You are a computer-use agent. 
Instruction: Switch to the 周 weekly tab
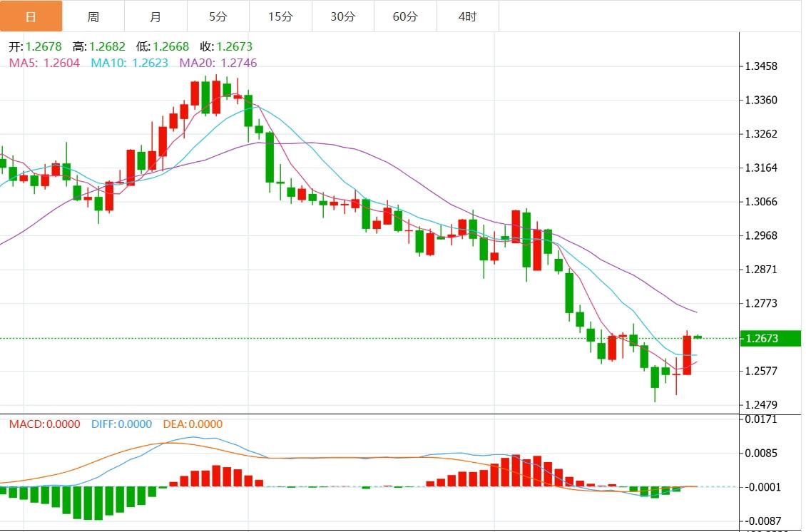tap(93, 16)
